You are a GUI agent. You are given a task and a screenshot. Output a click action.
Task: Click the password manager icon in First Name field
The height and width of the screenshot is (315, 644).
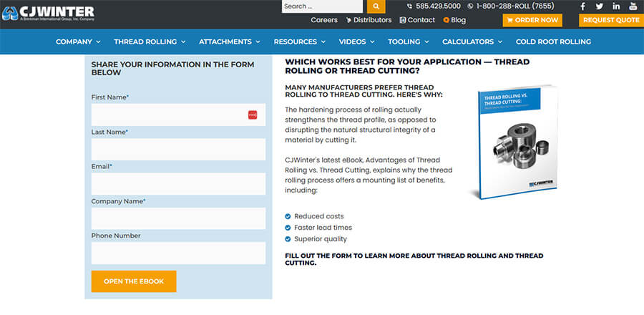click(253, 115)
